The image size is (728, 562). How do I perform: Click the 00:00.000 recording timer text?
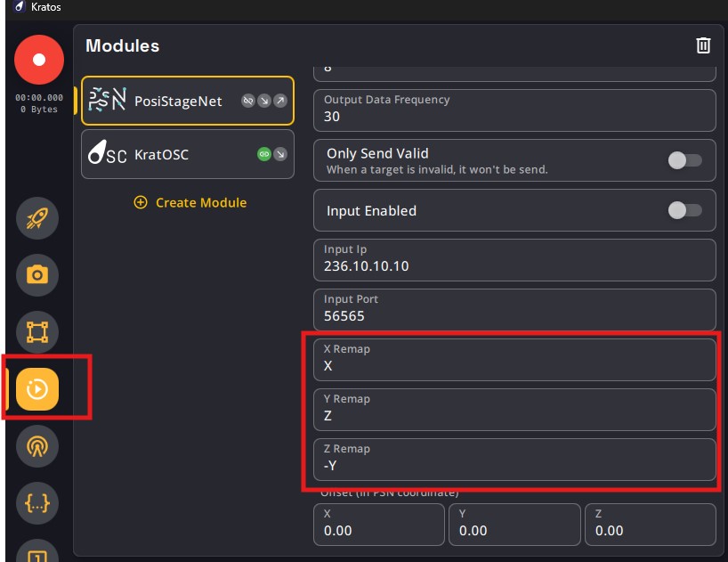39,98
